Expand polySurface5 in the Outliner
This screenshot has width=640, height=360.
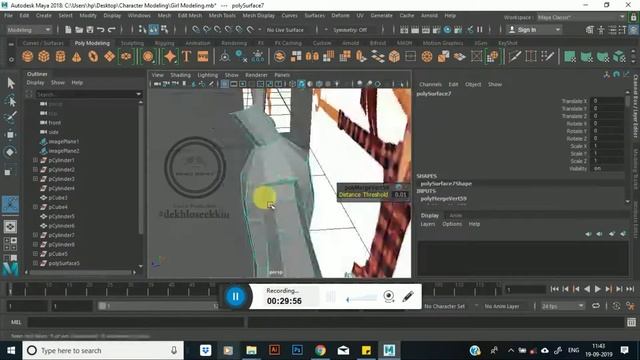[x=36, y=263]
